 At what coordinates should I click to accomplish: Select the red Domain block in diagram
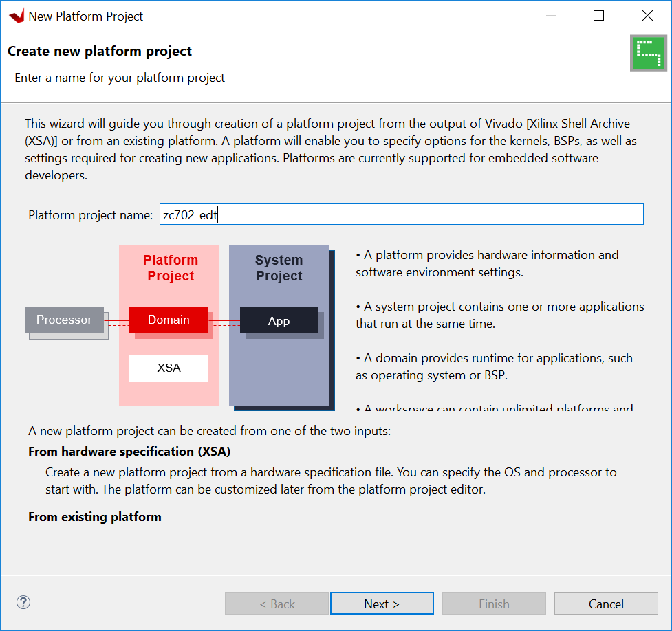coord(169,320)
